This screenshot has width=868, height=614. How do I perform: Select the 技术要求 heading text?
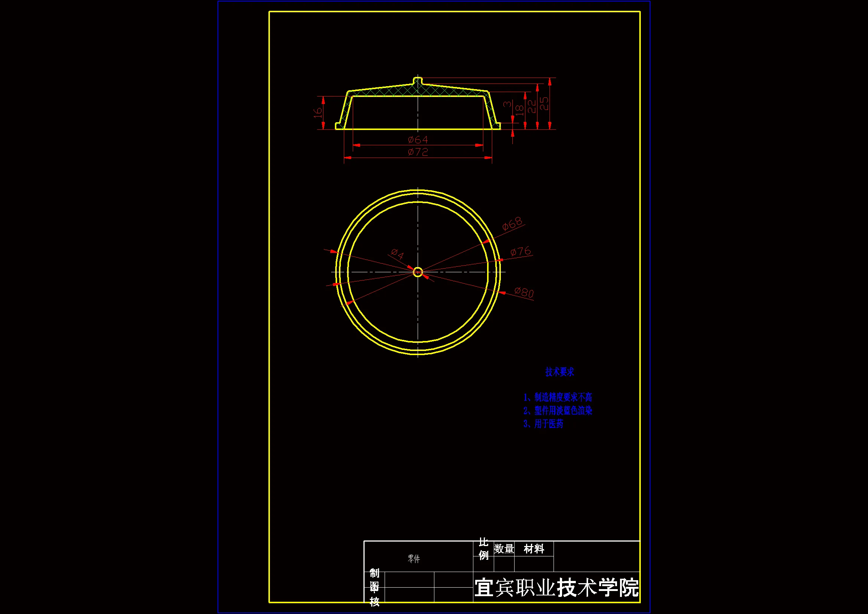pos(559,372)
